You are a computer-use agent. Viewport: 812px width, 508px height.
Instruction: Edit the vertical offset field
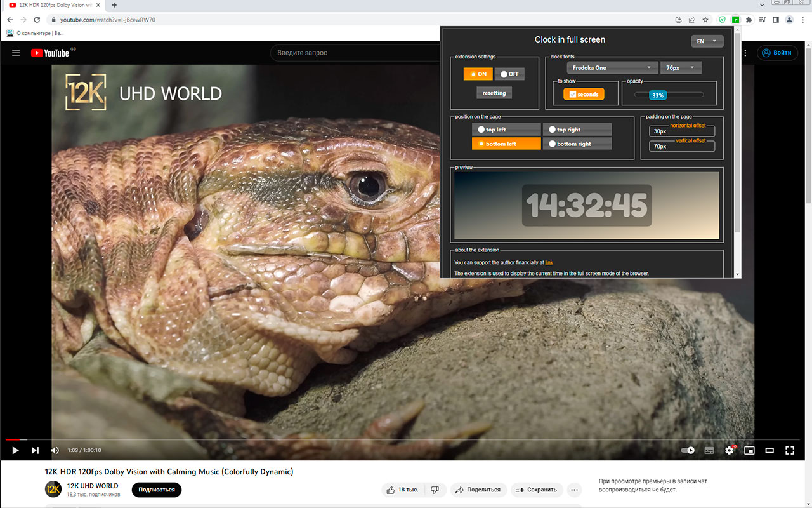click(x=682, y=147)
